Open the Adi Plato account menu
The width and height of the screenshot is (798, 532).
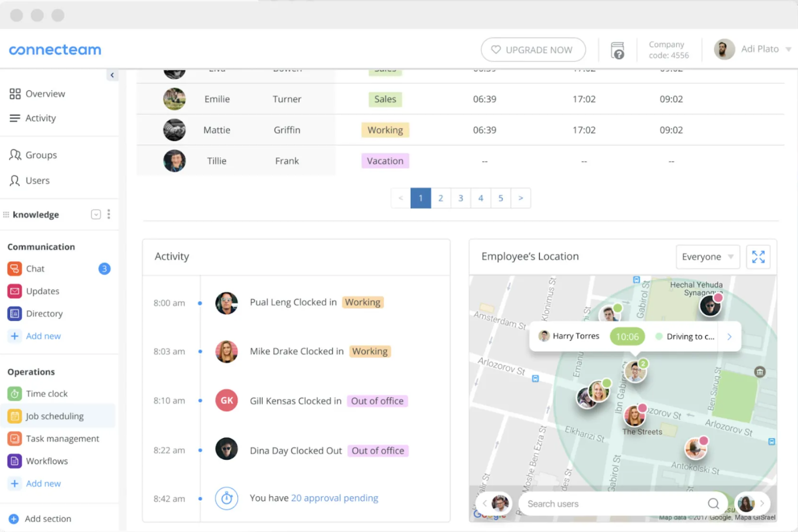coord(752,49)
